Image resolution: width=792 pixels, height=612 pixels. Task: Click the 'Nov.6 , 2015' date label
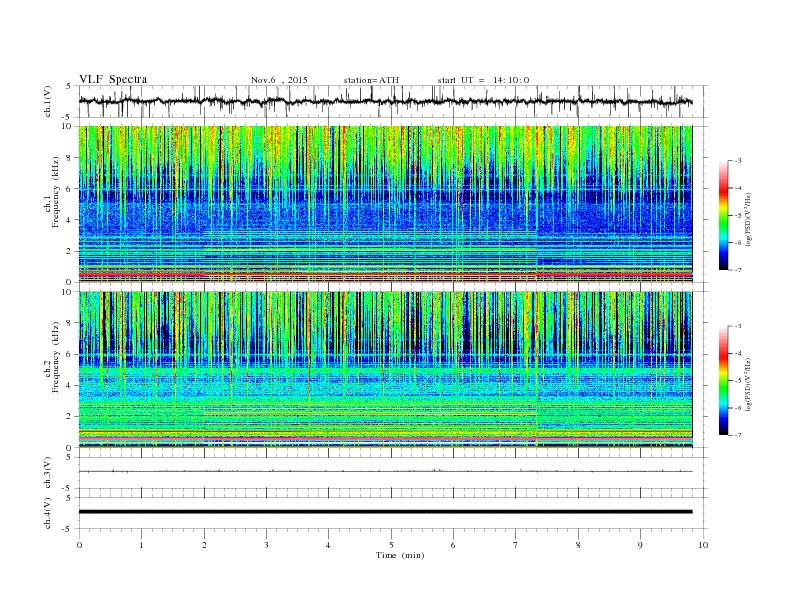pyautogui.click(x=279, y=80)
